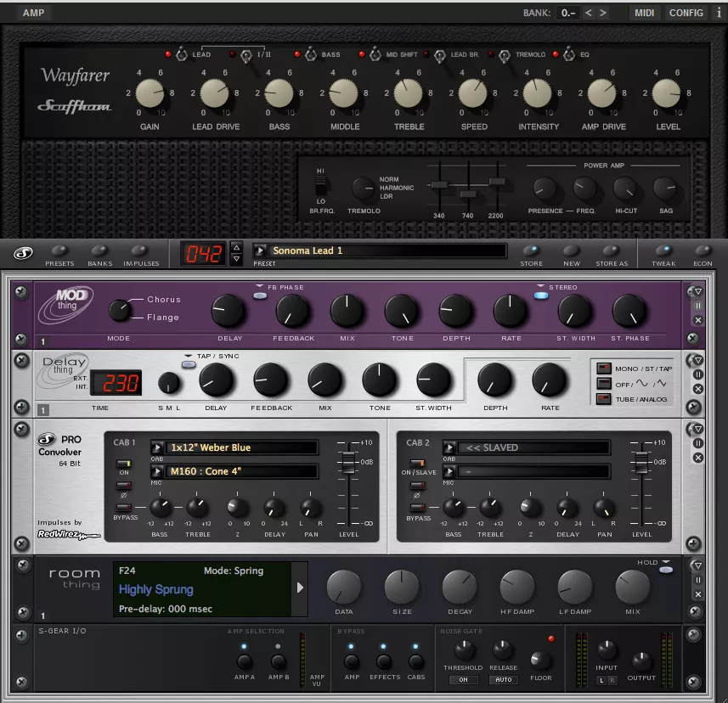Screen dimensions: 728x703
Task: Click the MONO / ST / TAP button
Action: point(604,368)
